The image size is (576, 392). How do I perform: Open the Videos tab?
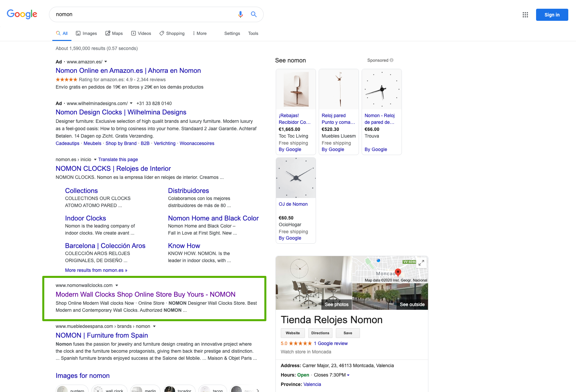click(141, 33)
